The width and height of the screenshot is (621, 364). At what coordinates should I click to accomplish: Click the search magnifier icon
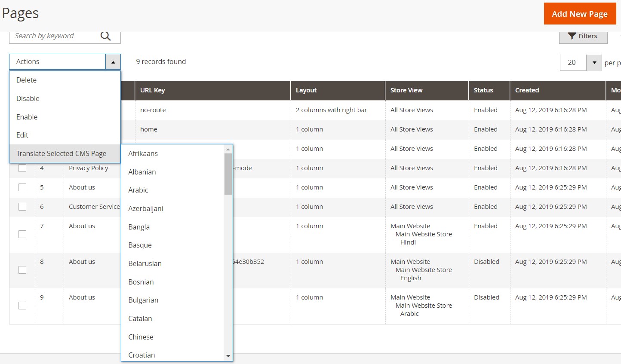pyautogui.click(x=105, y=36)
